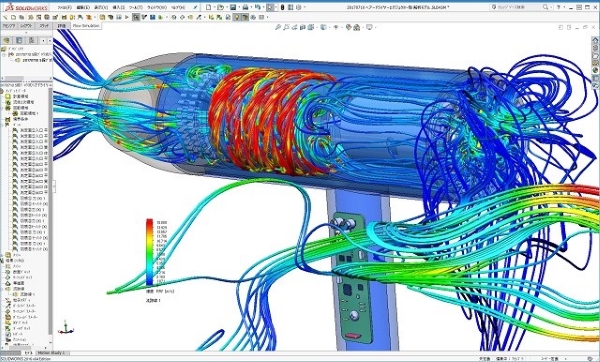Switch to the Motion Study 1 tab

(x=51, y=353)
